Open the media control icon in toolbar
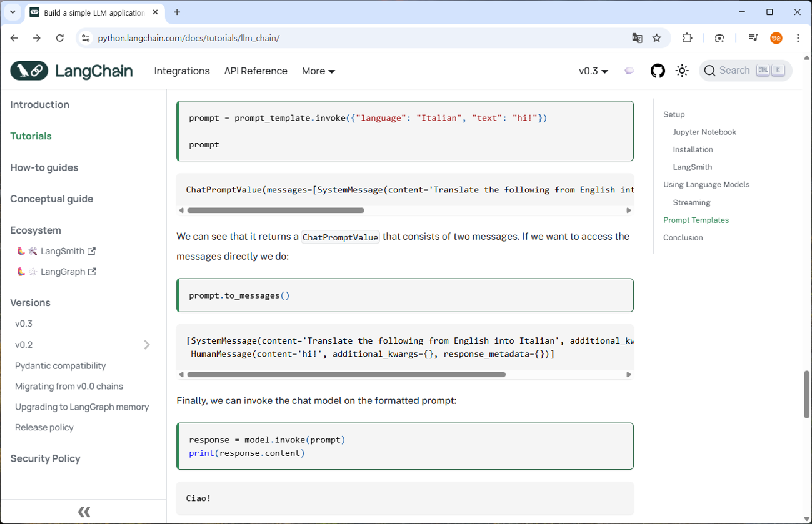 [753, 38]
